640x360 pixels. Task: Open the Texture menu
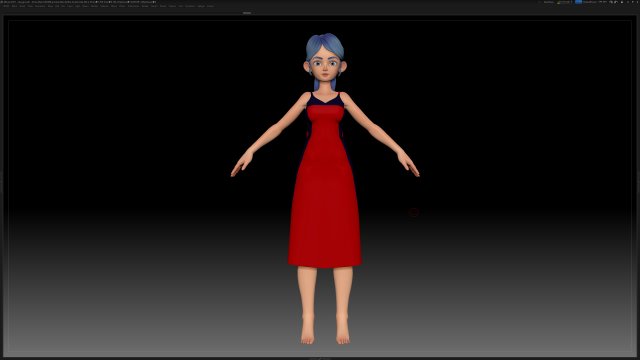pos(173,6)
